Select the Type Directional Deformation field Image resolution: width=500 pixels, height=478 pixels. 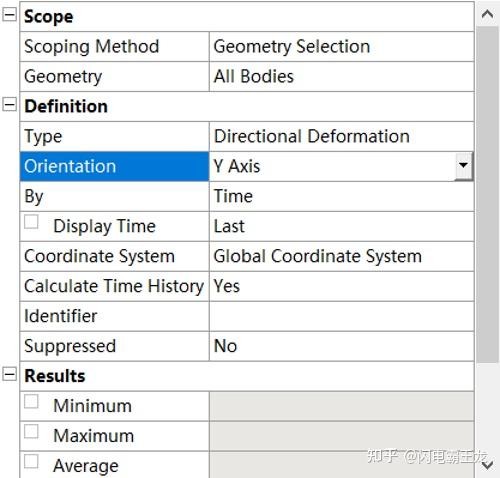(x=341, y=136)
